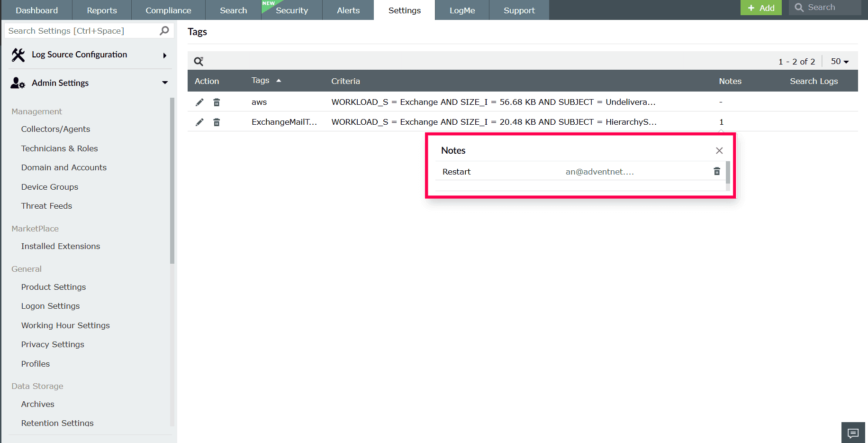Switch to the Security tab
Image resolution: width=868 pixels, height=443 pixels.
pos(292,10)
